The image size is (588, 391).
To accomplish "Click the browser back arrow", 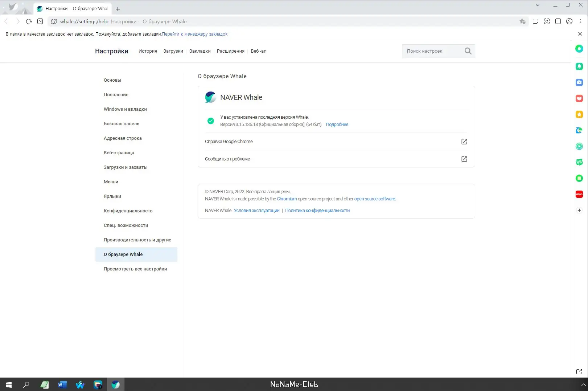I will (x=6, y=21).
